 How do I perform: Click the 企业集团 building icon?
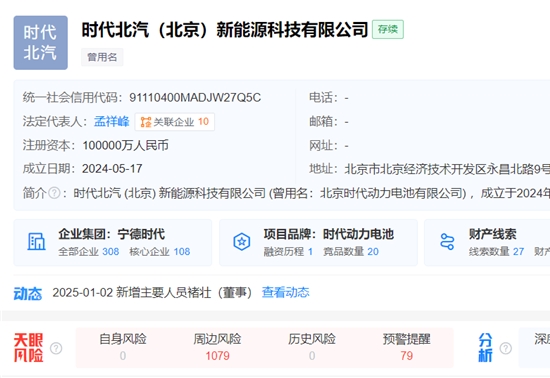coord(36,242)
